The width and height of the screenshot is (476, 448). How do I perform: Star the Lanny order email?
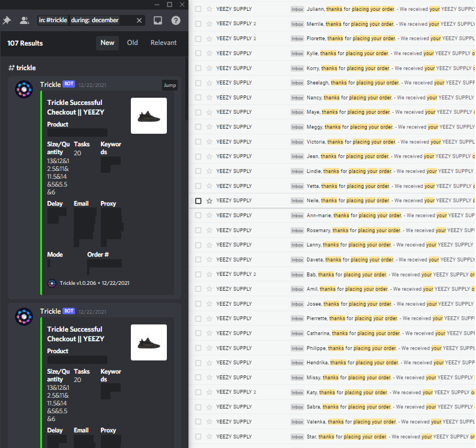pos(209,245)
